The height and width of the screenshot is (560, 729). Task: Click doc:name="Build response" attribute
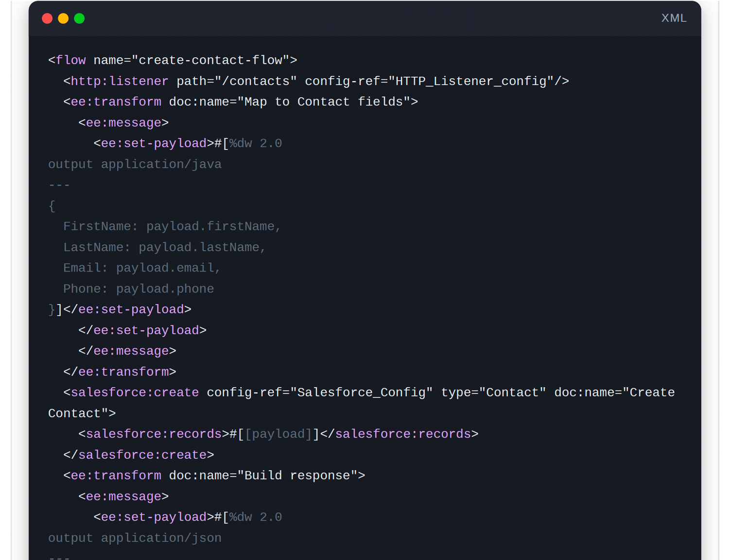click(x=263, y=475)
